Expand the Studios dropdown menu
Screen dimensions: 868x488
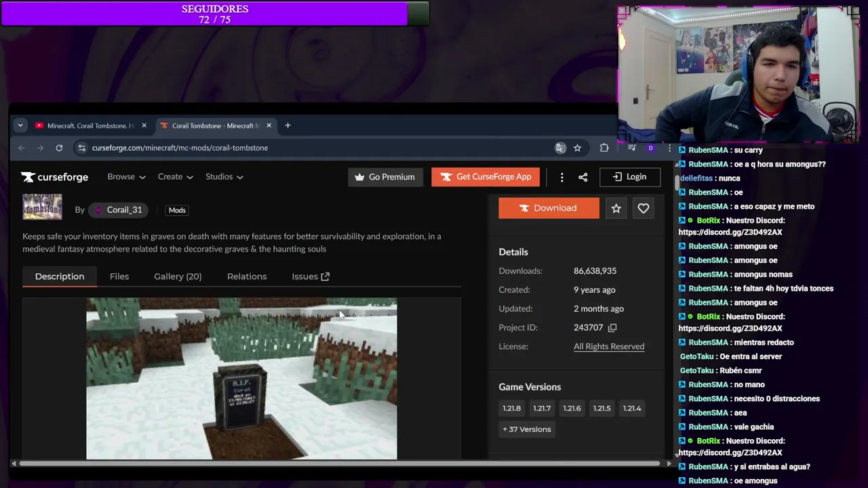224,177
